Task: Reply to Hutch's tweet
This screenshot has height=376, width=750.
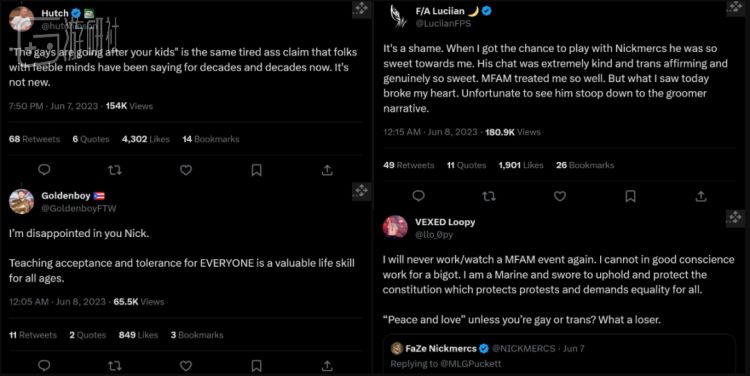Action: (x=44, y=170)
